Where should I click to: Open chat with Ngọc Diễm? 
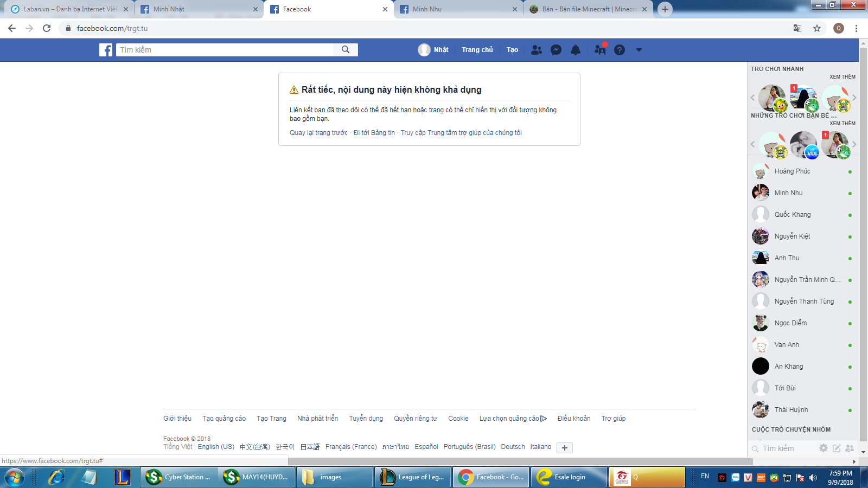[x=803, y=323]
